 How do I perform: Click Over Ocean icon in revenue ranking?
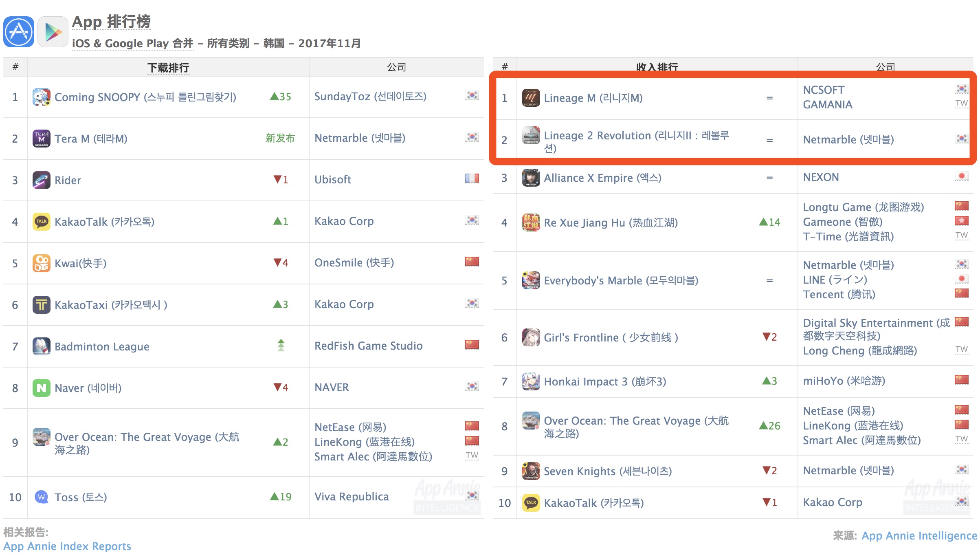[531, 421]
